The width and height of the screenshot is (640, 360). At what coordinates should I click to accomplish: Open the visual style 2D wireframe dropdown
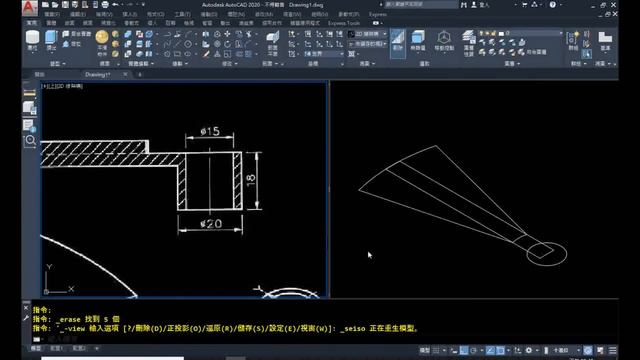click(x=367, y=34)
